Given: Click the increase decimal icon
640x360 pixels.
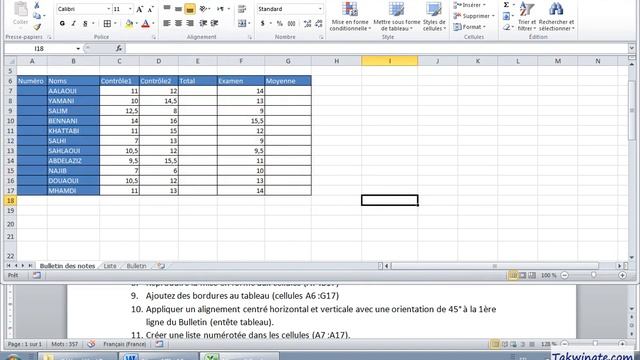Looking at the screenshot, I should point(307,24).
